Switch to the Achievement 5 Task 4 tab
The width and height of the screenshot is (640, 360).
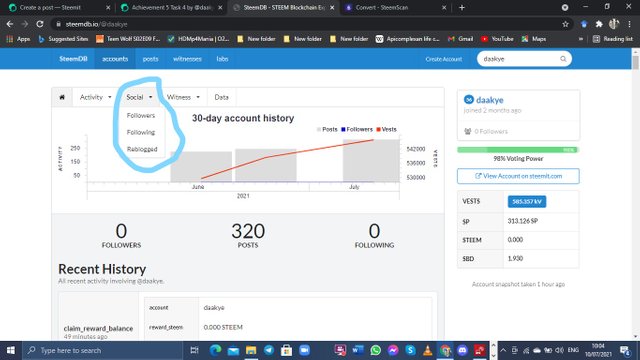(171, 7)
